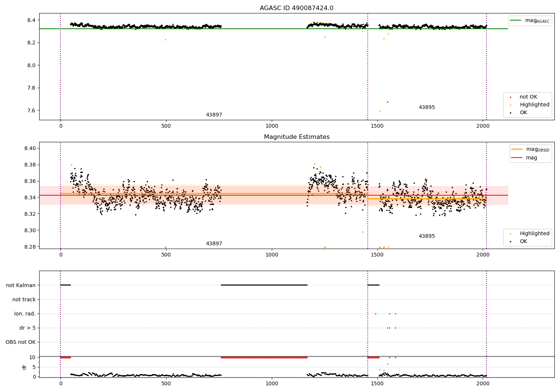Click the title "AGASC ID 490087424.0"
Viewport: 560px width, 392px height.
coord(296,8)
